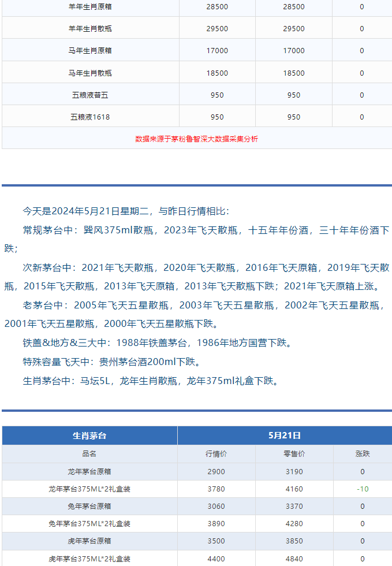Click market price 3500 for 虎年茅台原箱
The height and width of the screenshot is (566, 392).
[x=216, y=541]
